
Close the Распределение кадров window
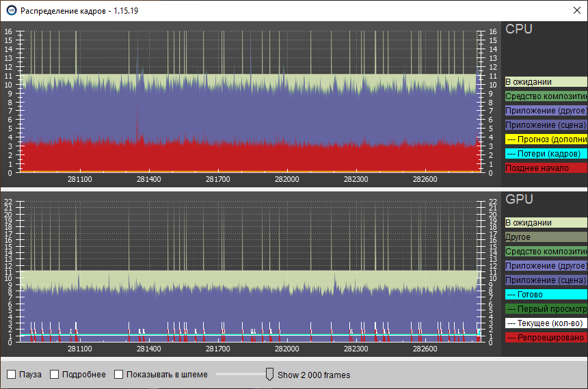coord(577,10)
